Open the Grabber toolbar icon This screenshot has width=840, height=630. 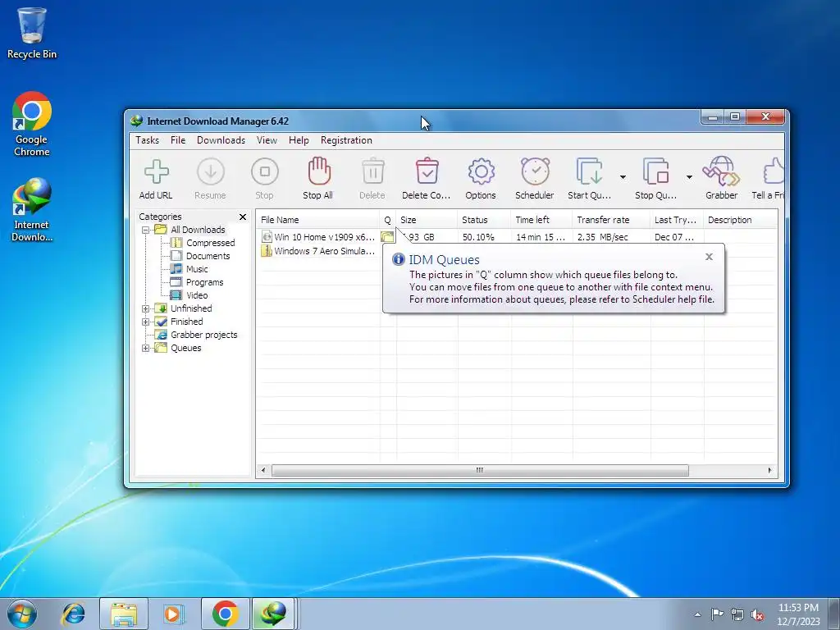(722, 171)
